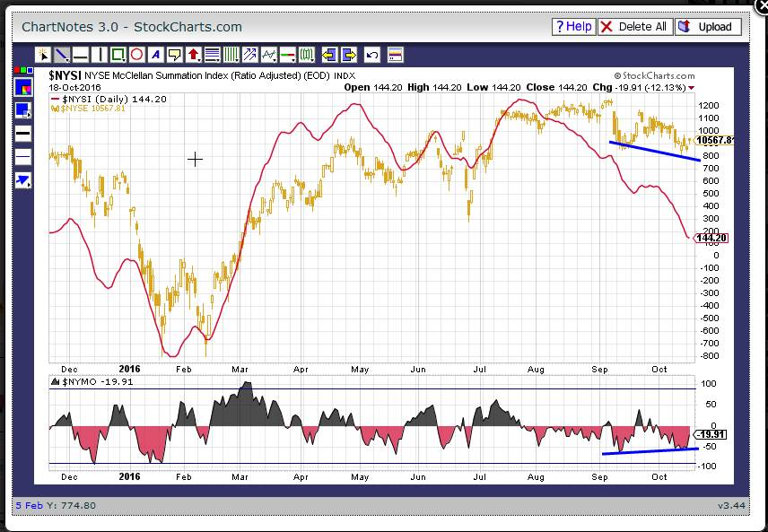This screenshot has width=768, height=532.
Task: Click the Help button
Action: (572, 27)
